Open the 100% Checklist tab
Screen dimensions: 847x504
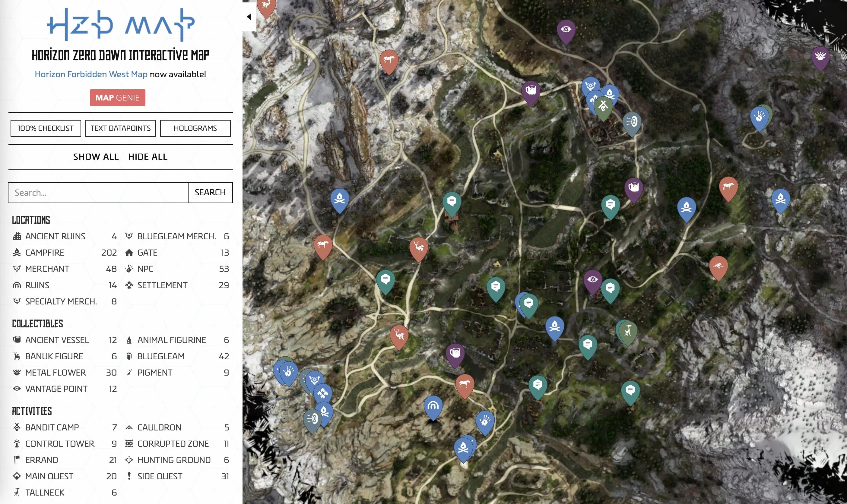46,128
